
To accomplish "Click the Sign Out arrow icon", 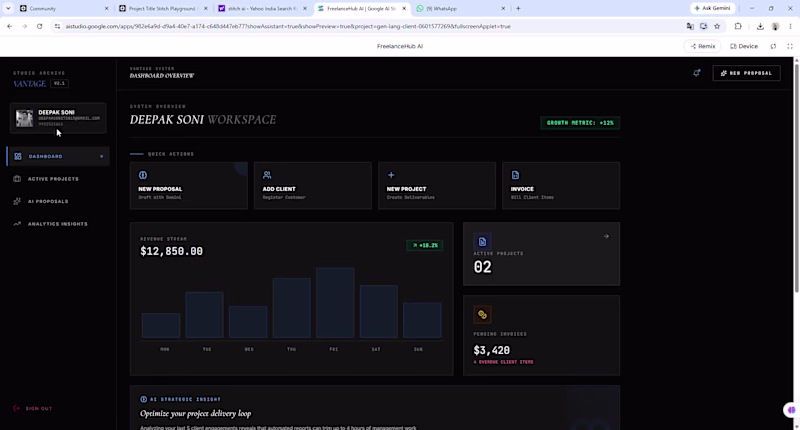I will pos(16,408).
